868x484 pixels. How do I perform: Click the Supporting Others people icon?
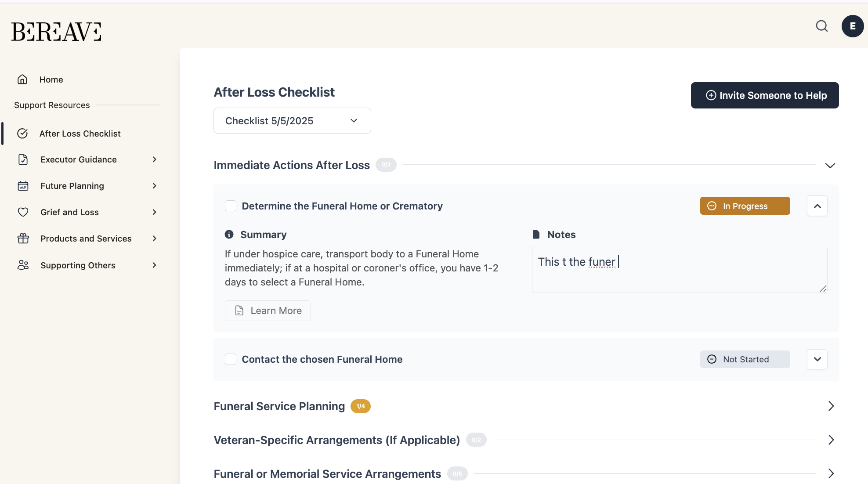click(x=23, y=265)
